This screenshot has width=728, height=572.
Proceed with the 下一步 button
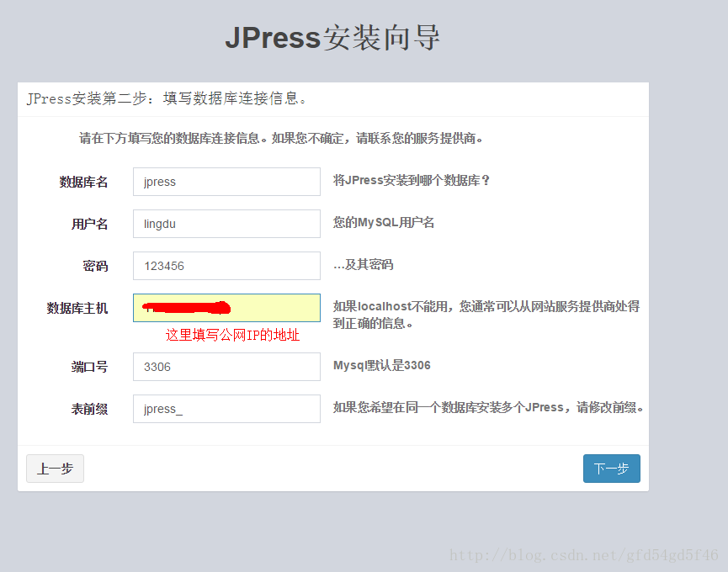point(612,469)
